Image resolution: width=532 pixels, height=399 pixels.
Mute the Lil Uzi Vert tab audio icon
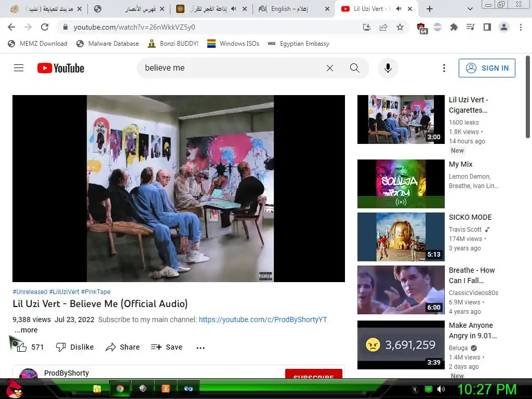pyautogui.click(x=398, y=9)
